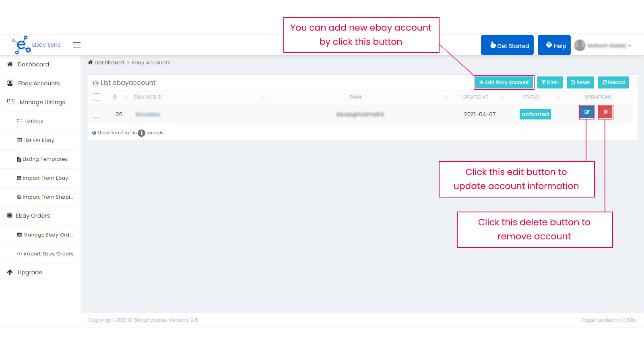This screenshot has width=644, height=362.
Task: Click the Reset button
Action: [x=580, y=82]
